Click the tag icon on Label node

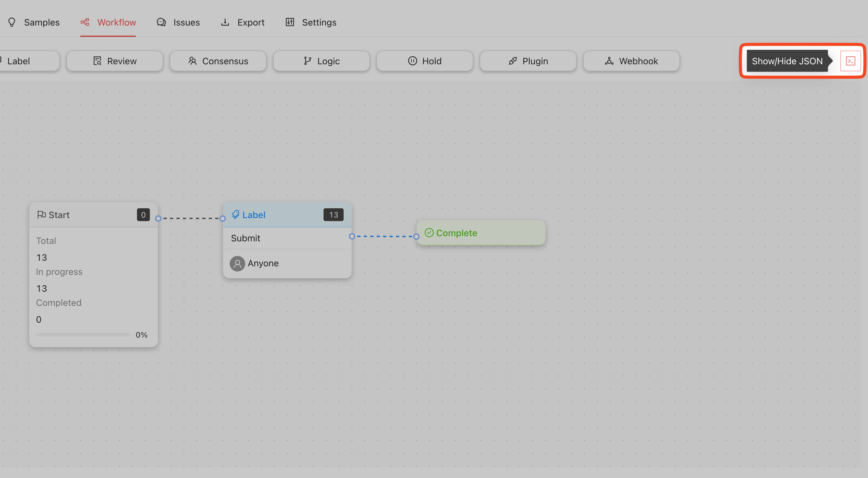pos(236,214)
